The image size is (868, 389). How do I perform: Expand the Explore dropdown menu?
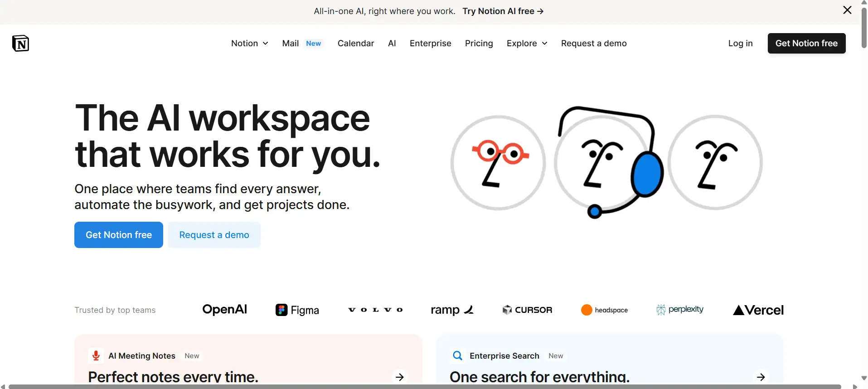click(x=527, y=43)
